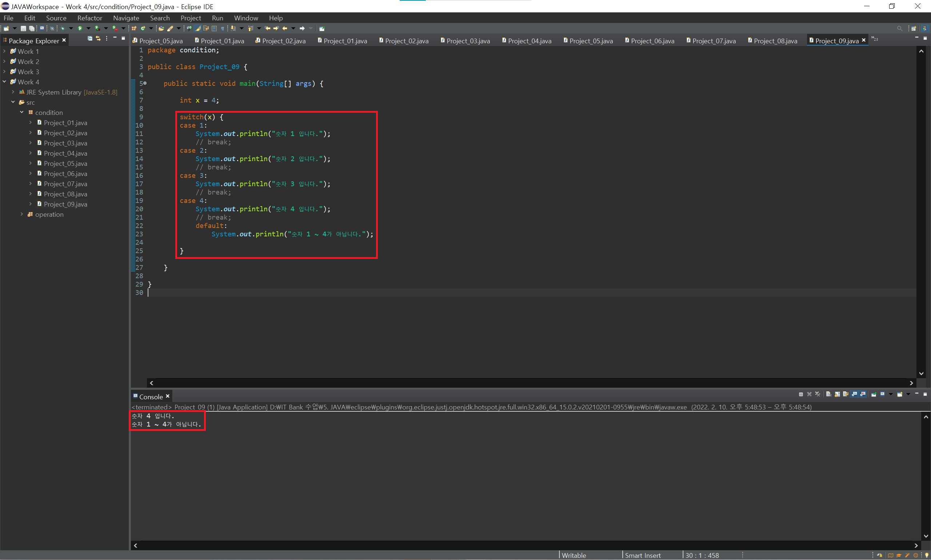Open the Refactor menu
Screen dimensions: 931x560
coord(89,18)
